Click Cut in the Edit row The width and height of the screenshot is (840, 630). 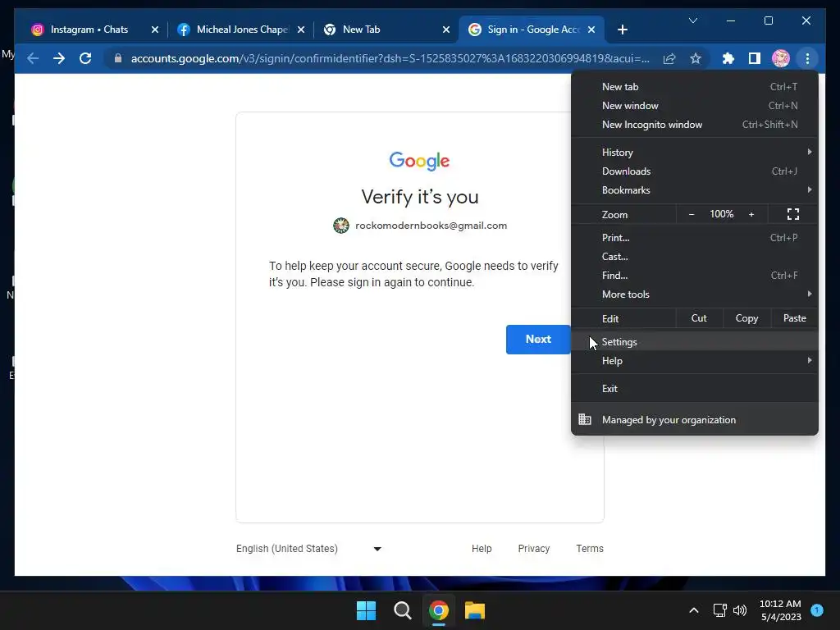pos(699,318)
